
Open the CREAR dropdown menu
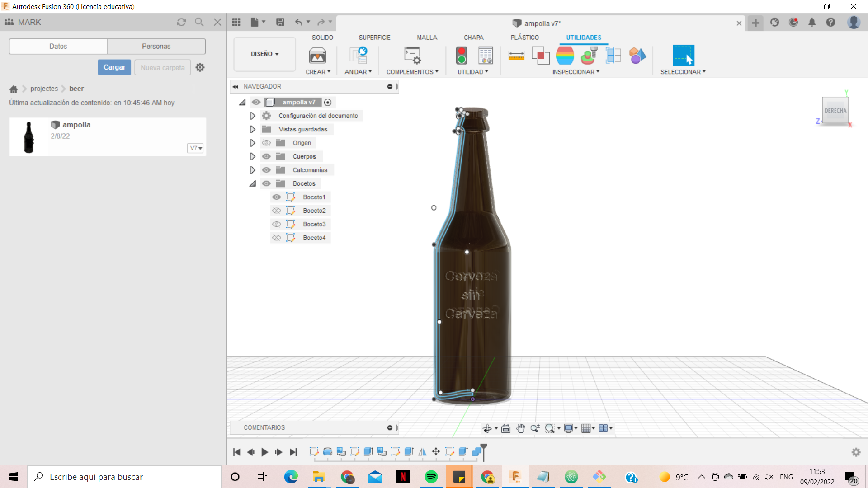[x=318, y=72]
